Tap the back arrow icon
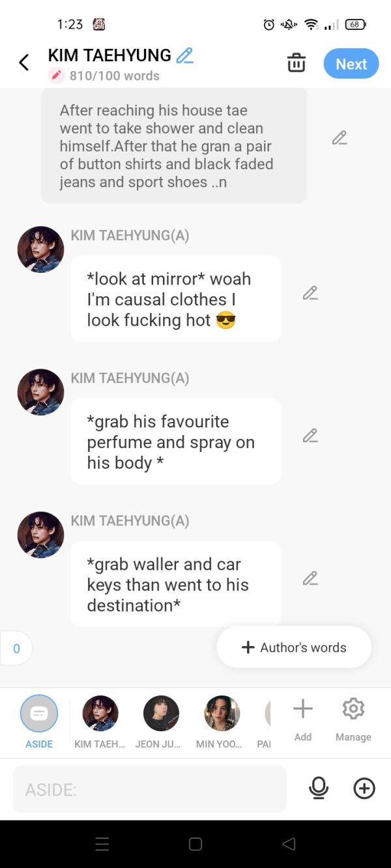Image resolution: width=391 pixels, height=868 pixels. click(24, 63)
